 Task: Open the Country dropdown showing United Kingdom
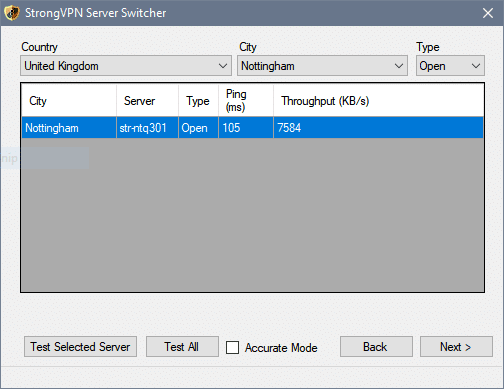[126, 66]
